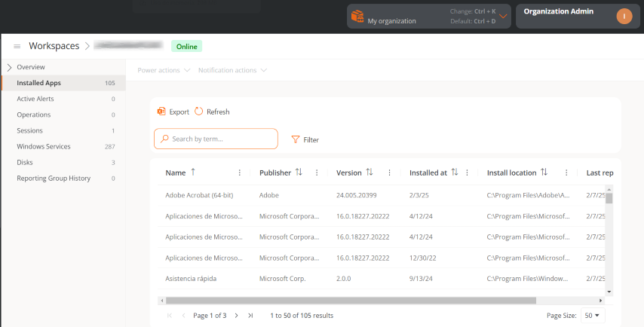This screenshot has width=644, height=327.
Task: Open Name column options menu
Action: 240,173
